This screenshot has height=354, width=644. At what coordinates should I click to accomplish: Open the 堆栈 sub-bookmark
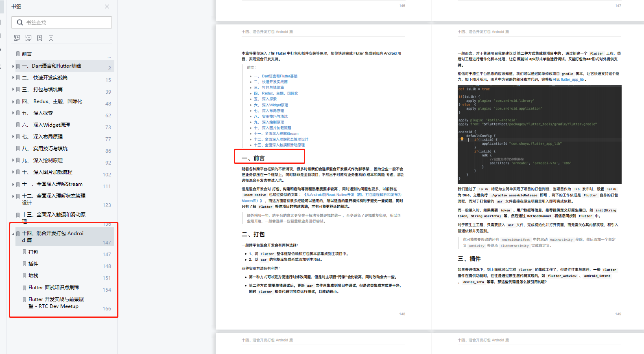(33, 276)
